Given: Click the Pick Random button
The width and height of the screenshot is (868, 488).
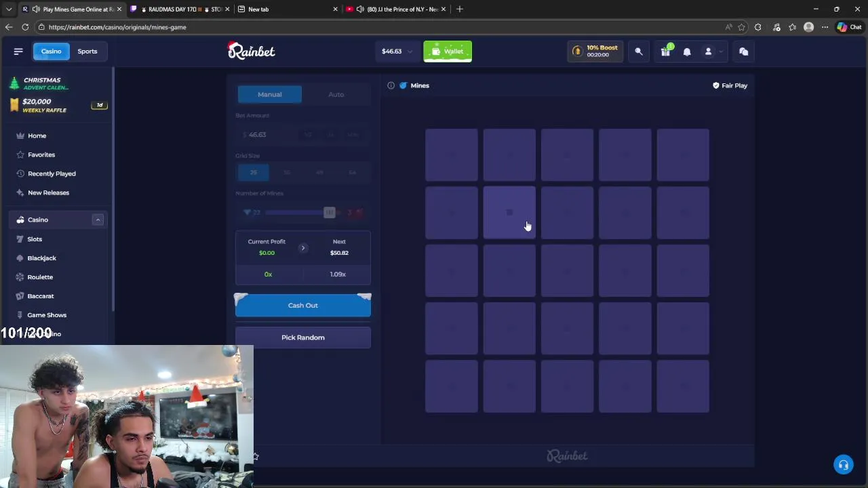Looking at the screenshot, I should point(303,338).
